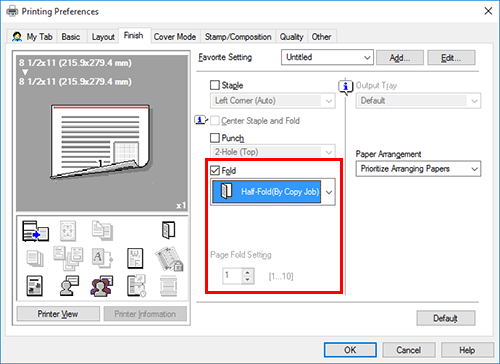
Task: Open the Output Tray Default dropdown
Action: point(418,101)
